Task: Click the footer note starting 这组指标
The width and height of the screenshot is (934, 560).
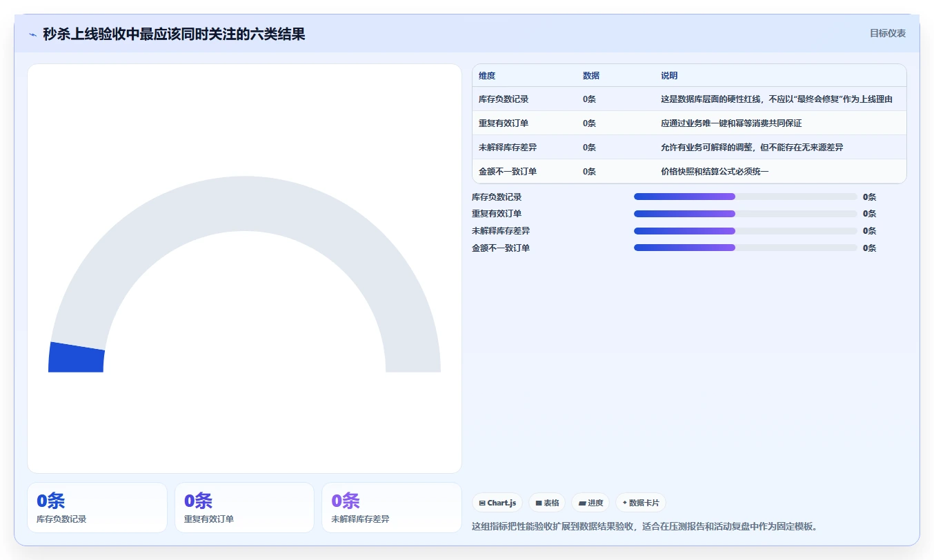Action: tap(644, 527)
